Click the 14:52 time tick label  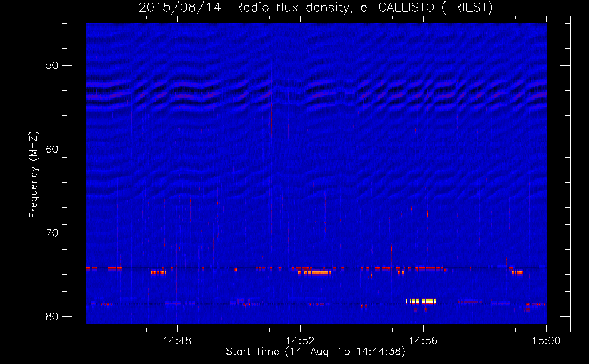pos(300,341)
